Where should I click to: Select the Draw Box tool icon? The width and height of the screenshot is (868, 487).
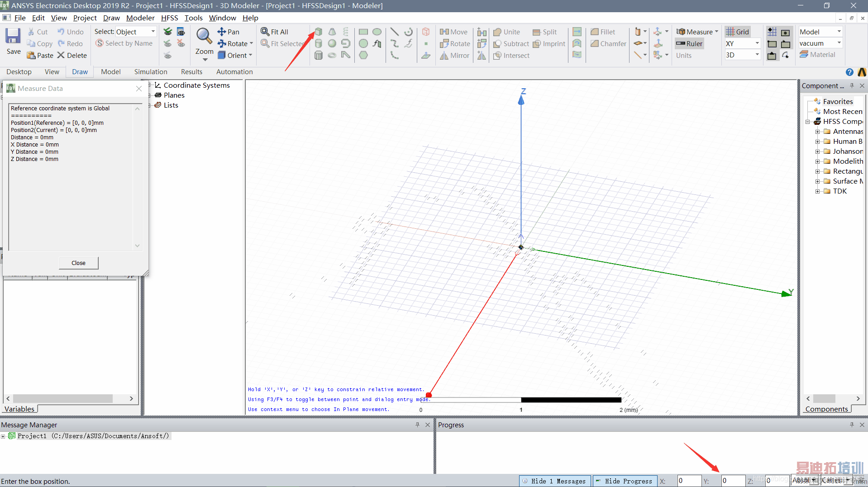pyautogui.click(x=319, y=32)
